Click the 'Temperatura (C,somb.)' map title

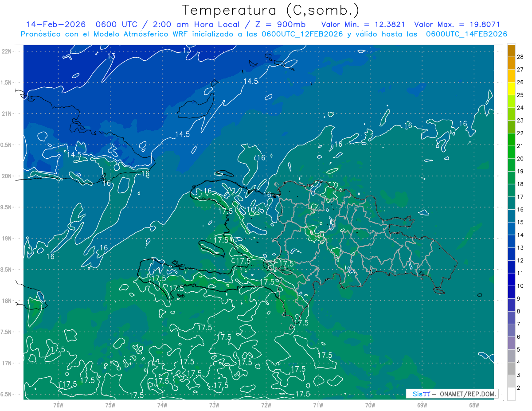270,11
